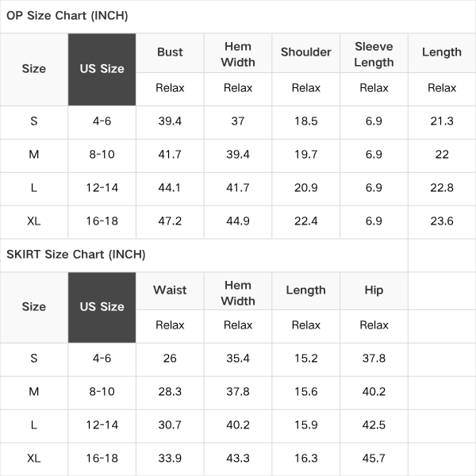The image size is (476, 476).
Task: Select the SKIRT Size Chart (INCH) title
Action: (x=76, y=255)
